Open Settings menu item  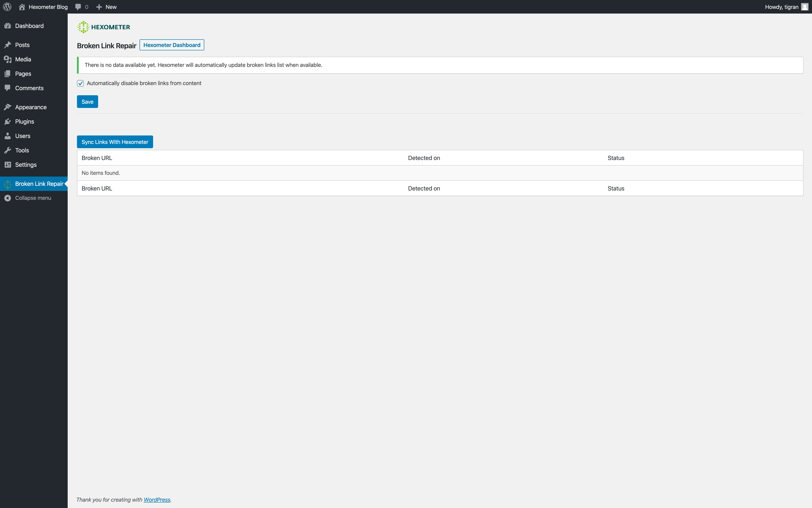(34, 165)
